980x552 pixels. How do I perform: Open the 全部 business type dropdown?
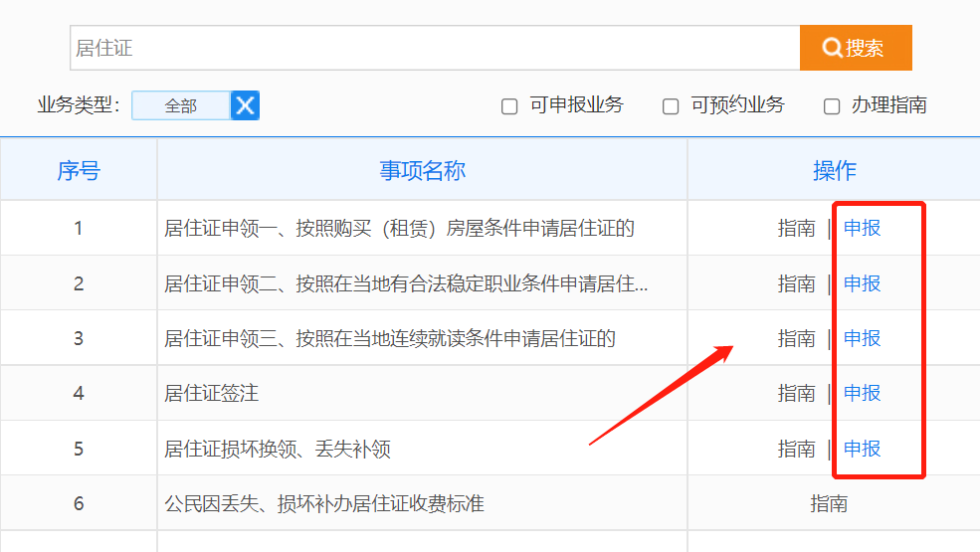[181, 105]
